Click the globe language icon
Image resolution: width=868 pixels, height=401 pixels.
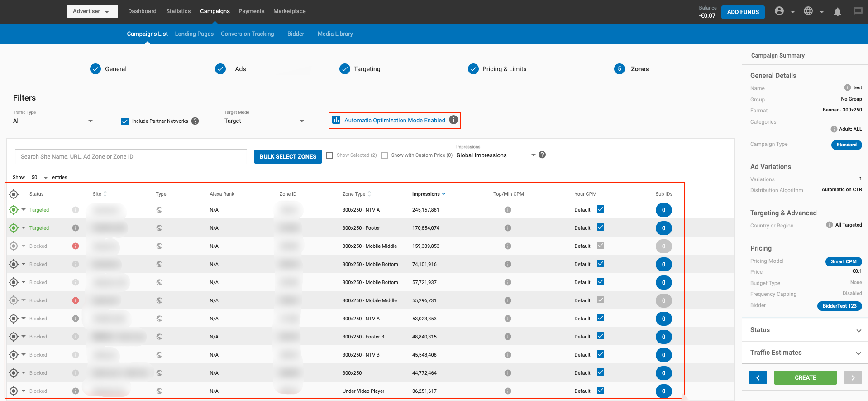click(808, 11)
